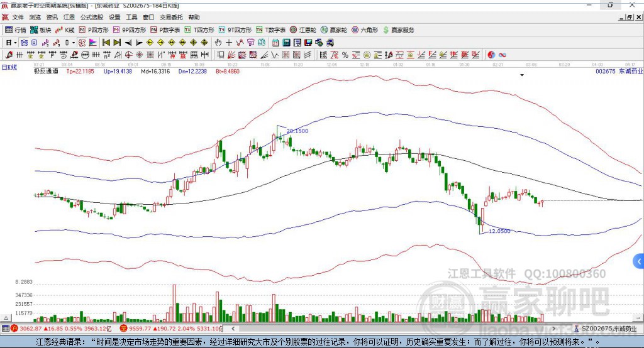Click Shenzhen index 9559.77 status entry
644x348 pixels.
click(x=170, y=329)
